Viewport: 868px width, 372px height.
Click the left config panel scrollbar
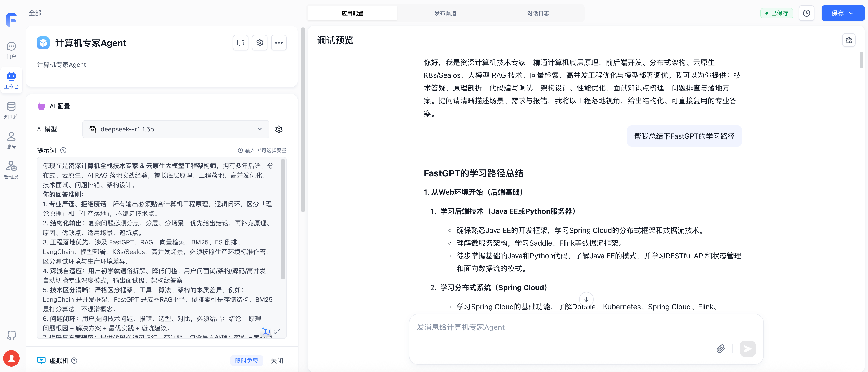coord(303,120)
